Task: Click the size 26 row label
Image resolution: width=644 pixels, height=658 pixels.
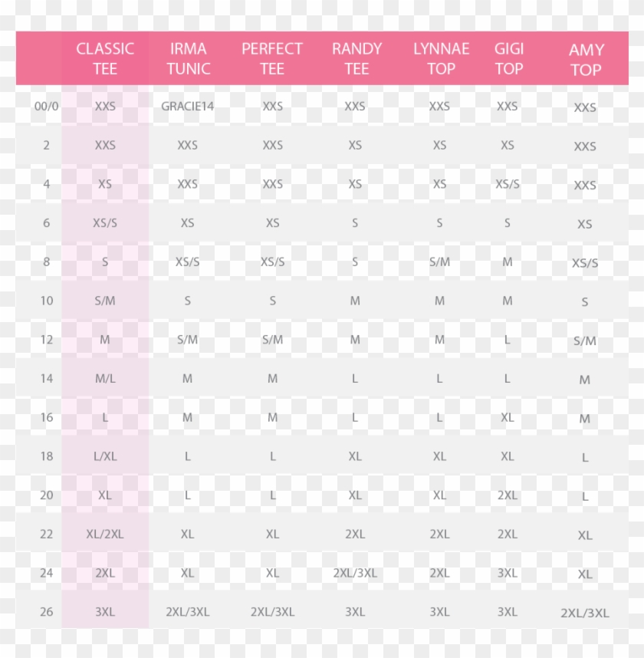Action: (x=47, y=611)
